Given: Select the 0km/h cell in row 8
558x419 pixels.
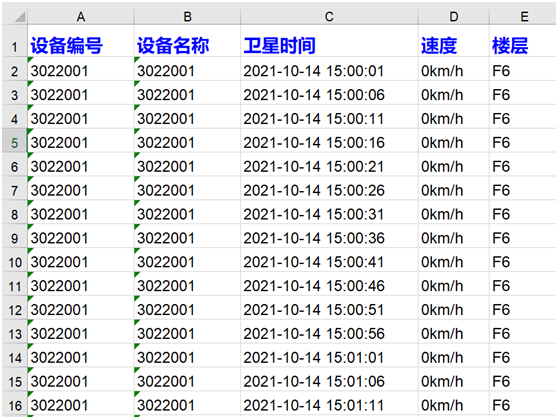Looking at the screenshot, I should 453,214.
